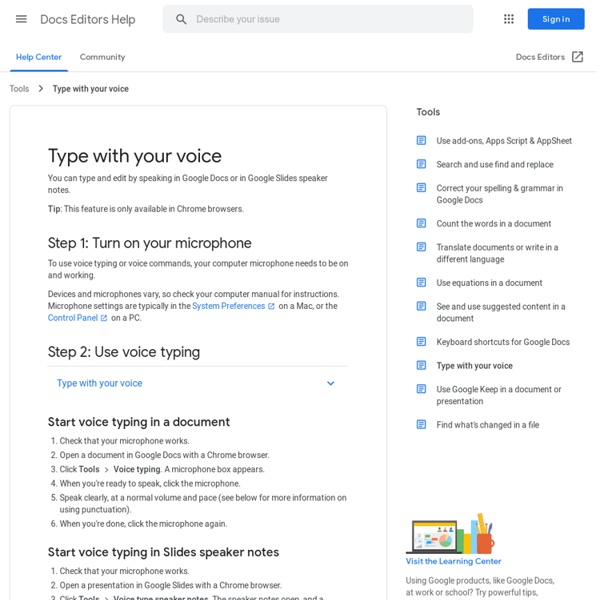Click the breadcrumb chevron arrow
Screen dimensions: 600x600
click(x=41, y=89)
